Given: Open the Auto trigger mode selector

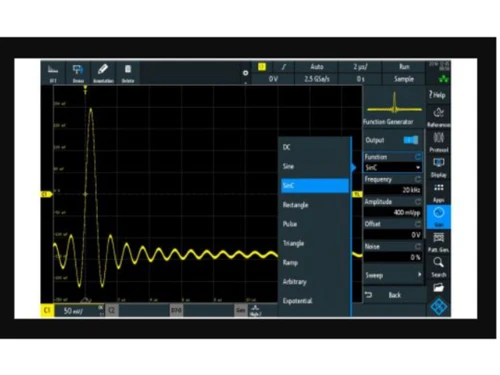Looking at the screenshot, I should coord(316,67).
